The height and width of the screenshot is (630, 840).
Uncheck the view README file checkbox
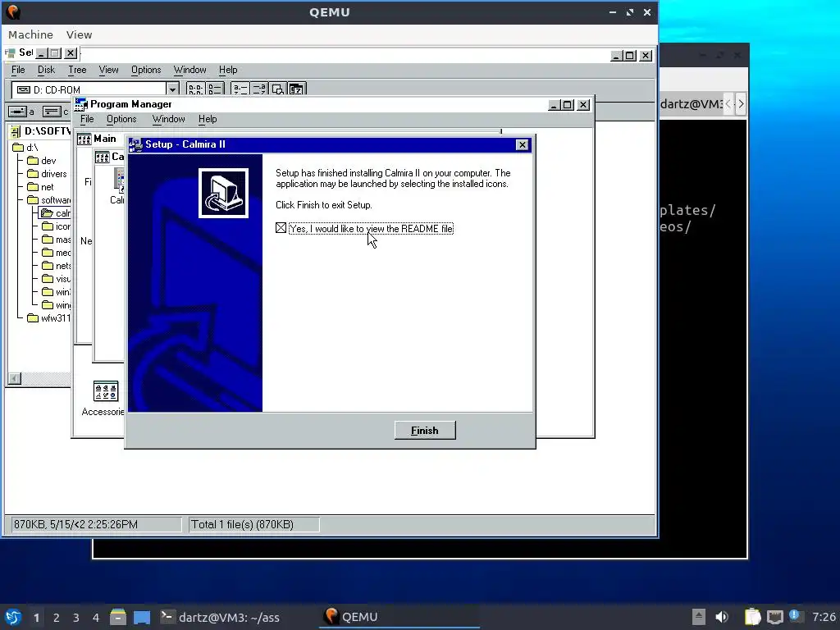(281, 228)
